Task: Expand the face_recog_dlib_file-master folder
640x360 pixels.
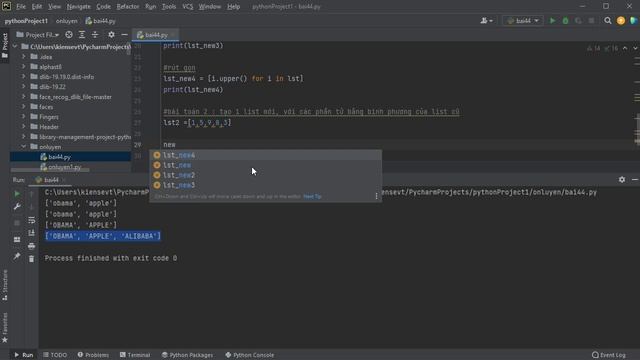Action: 24,97
